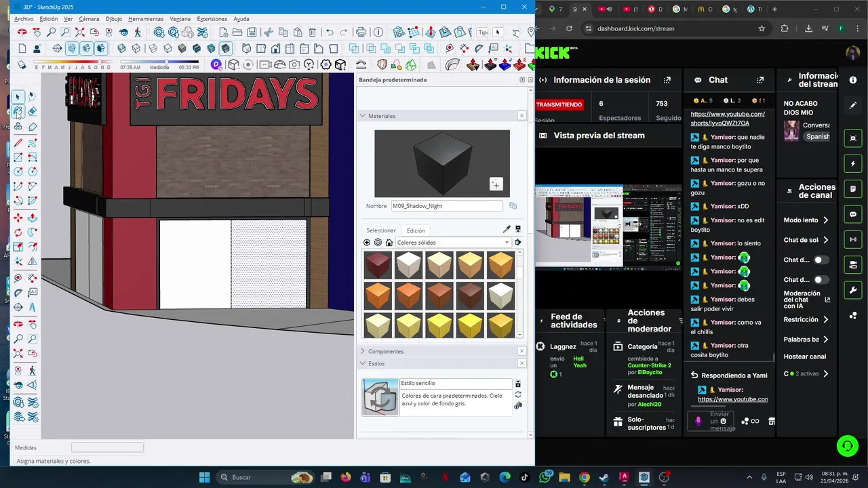Image resolution: width=868 pixels, height=488 pixels.
Task: Click the materials home icon
Action: click(389, 243)
